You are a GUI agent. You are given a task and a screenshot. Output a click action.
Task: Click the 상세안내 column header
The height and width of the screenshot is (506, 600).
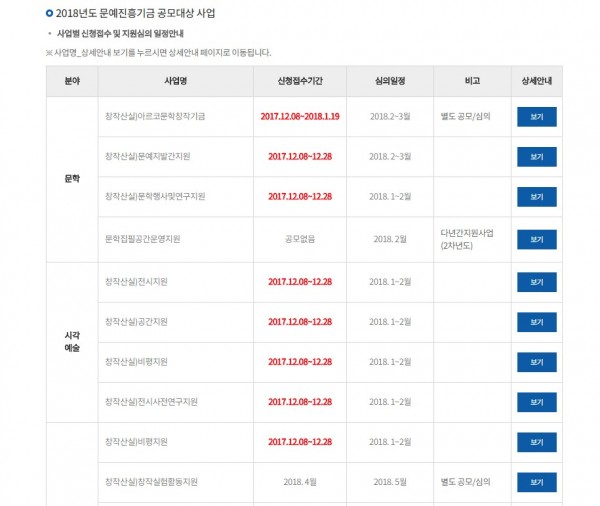(x=536, y=81)
